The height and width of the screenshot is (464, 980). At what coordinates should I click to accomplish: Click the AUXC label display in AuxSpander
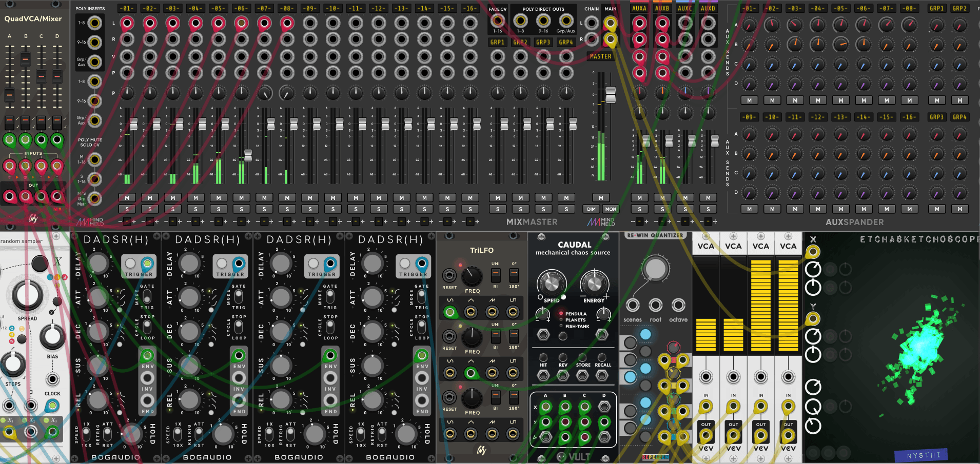tap(685, 8)
